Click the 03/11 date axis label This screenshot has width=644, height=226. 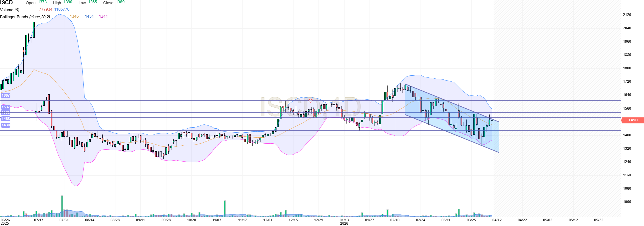tap(446, 220)
